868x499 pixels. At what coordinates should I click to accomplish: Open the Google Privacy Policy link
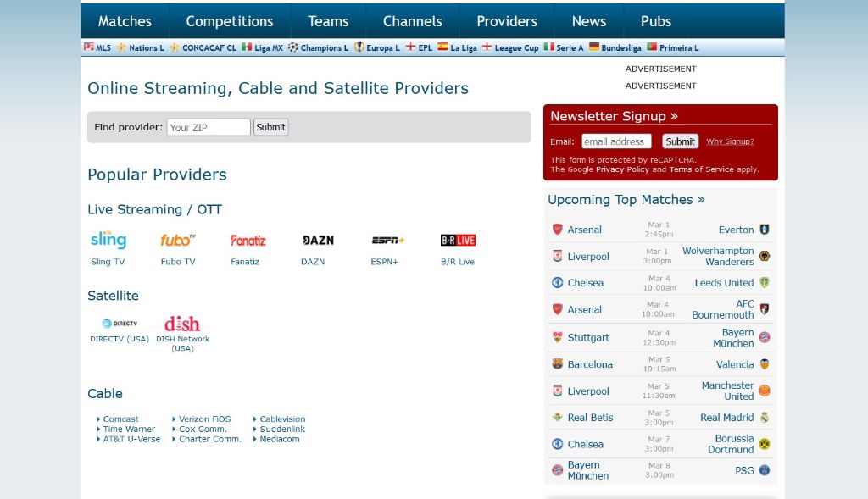click(x=622, y=169)
